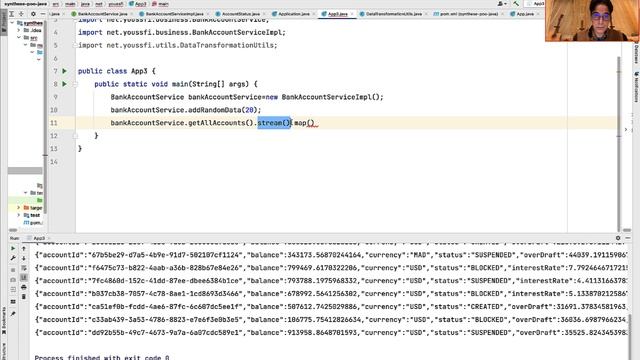Viewport: 640px width, 360px height.
Task: Toggle soft-wrap in Run console
Action: 24,268
